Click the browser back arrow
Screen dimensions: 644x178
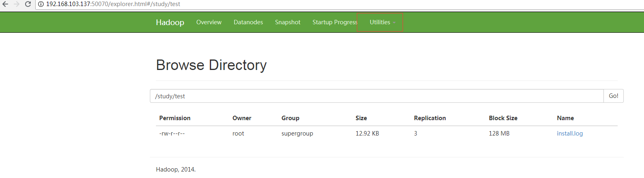5,4
